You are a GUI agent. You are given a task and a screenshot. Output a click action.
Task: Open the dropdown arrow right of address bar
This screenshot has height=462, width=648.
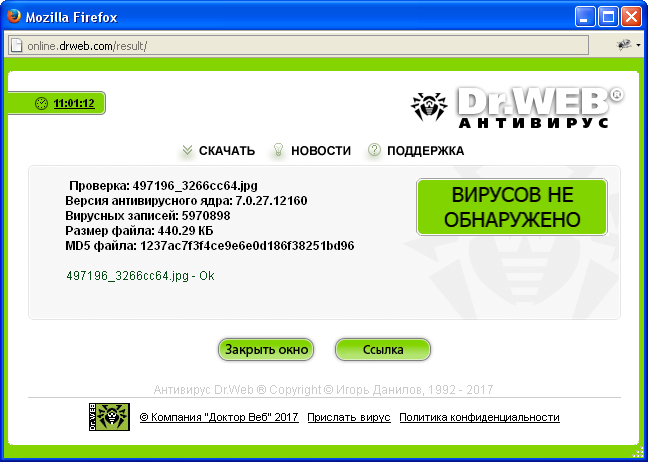(x=637, y=46)
